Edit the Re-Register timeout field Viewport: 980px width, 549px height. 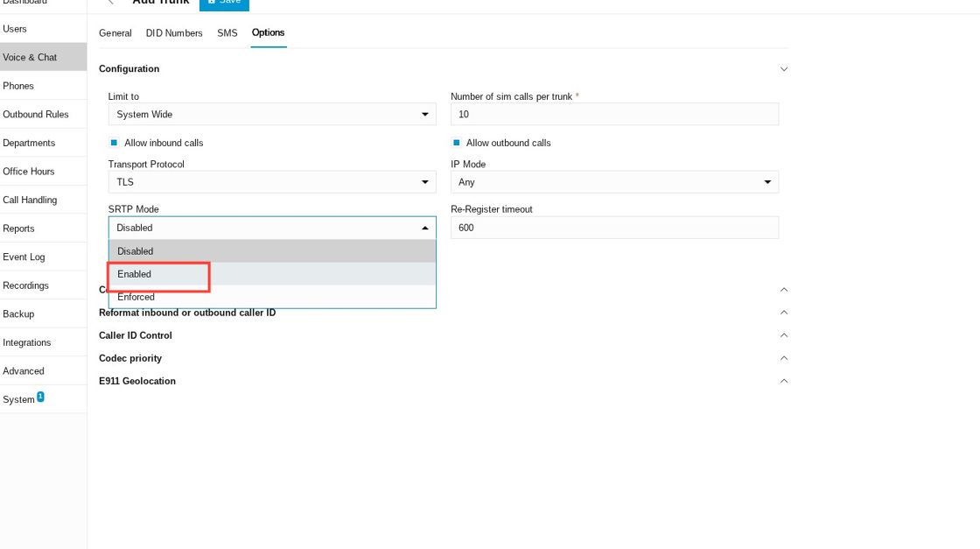pos(614,228)
